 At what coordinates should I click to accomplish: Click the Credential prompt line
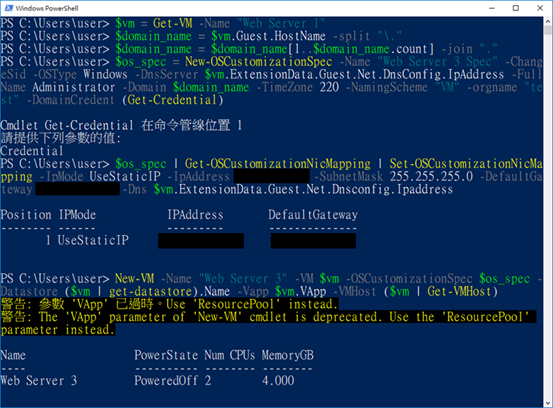tap(32, 151)
